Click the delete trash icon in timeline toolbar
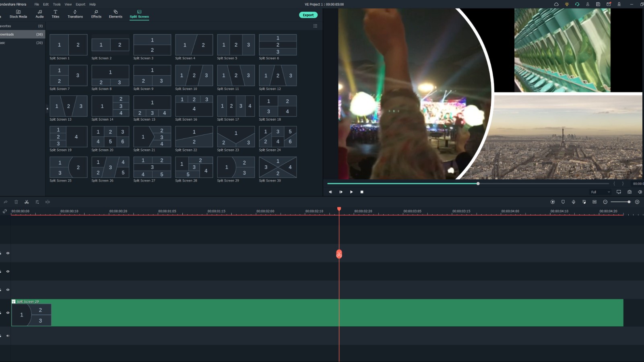The height and width of the screenshot is (362, 644). (x=16, y=202)
